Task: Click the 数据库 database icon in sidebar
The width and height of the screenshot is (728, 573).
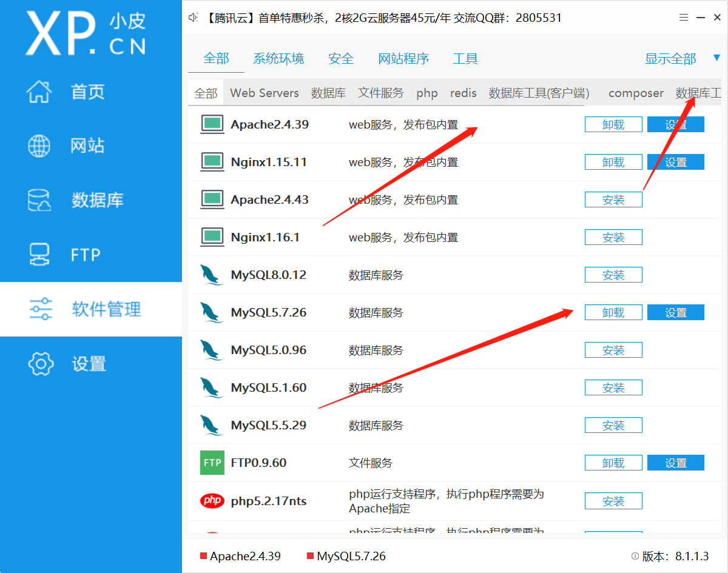Action: click(x=40, y=200)
